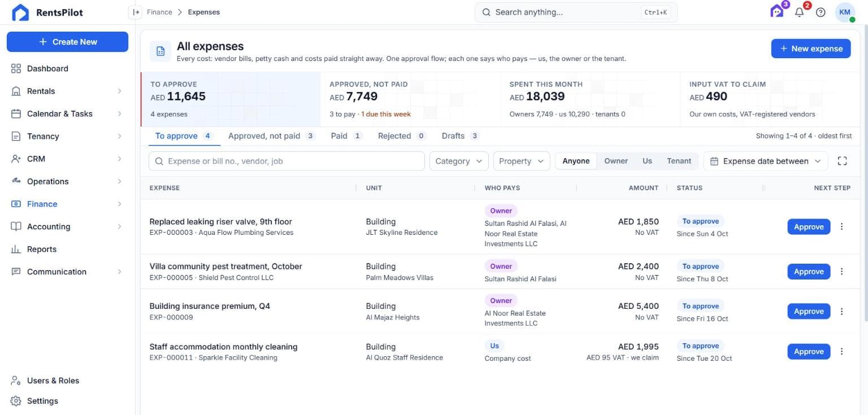The width and height of the screenshot is (868, 415).
Task: Approve the Building insurance premium, Q4 expense
Action: pyautogui.click(x=809, y=311)
